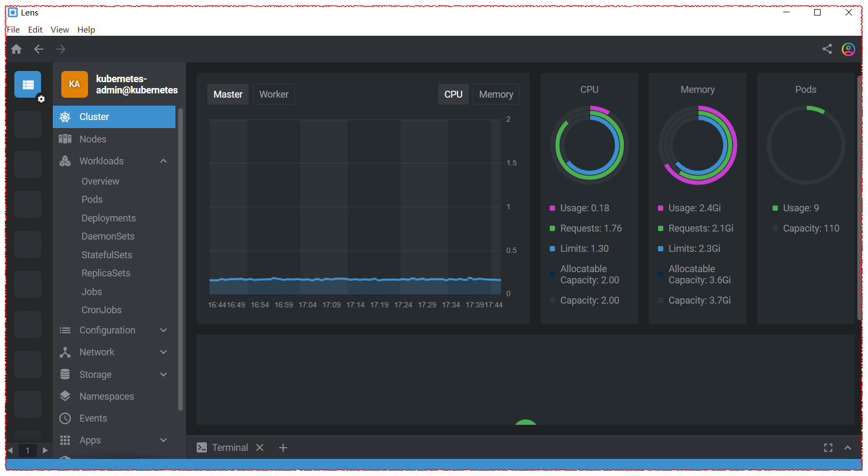Image resolution: width=868 pixels, height=476 pixels.
Task: Select the active cluster icon in hotbar
Action: click(x=28, y=84)
